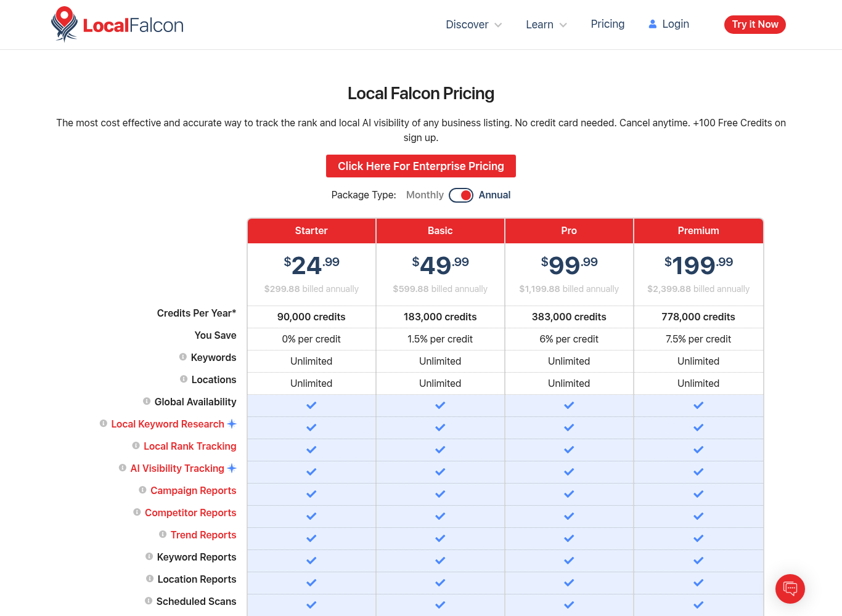This screenshot has width=842, height=616.
Task: Click the info icon beside Scheduled Scans
Action: click(149, 601)
